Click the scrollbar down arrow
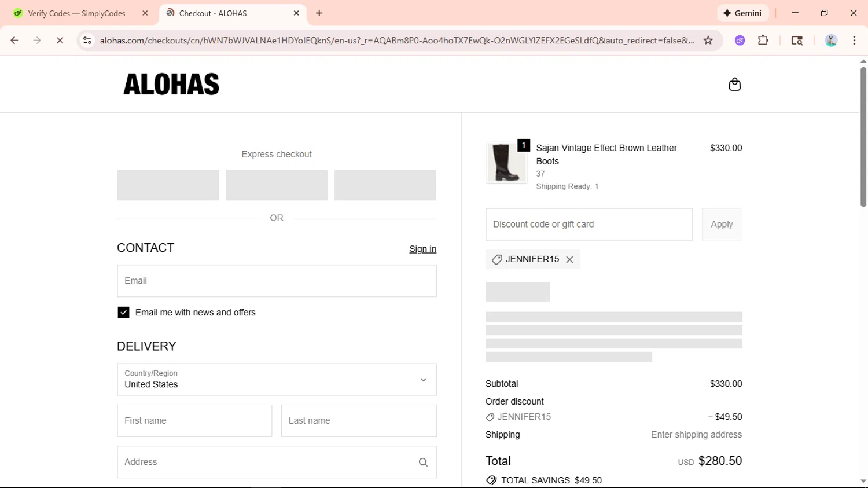The image size is (868, 488). point(863,481)
